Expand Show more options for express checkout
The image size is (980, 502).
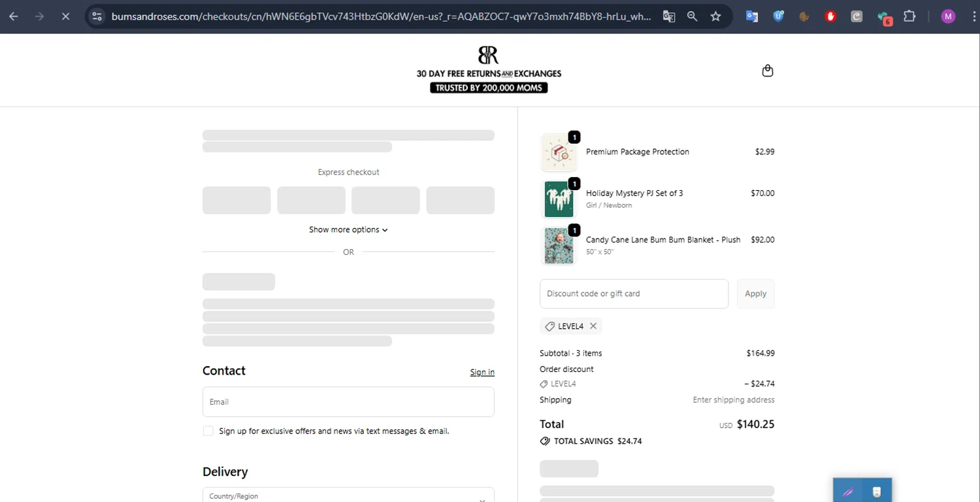pos(348,229)
